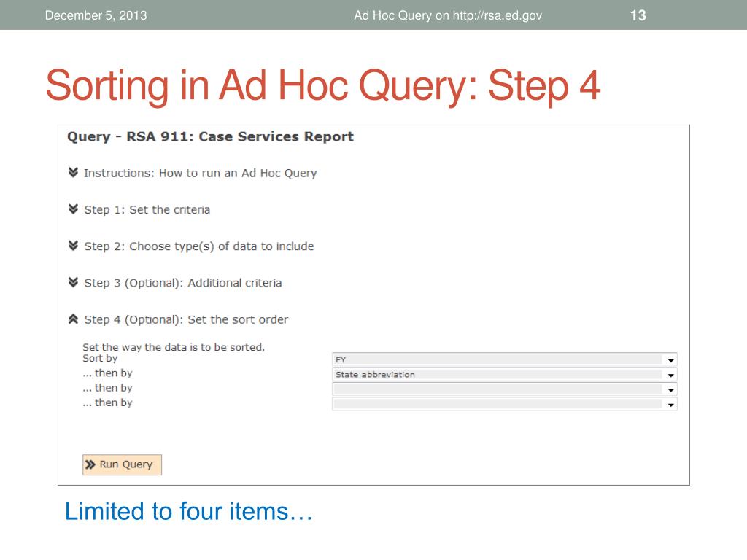This screenshot has width=747, height=560.
Task: Expand the Instructions section chevron icon
Action: pyautogui.click(x=73, y=173)
